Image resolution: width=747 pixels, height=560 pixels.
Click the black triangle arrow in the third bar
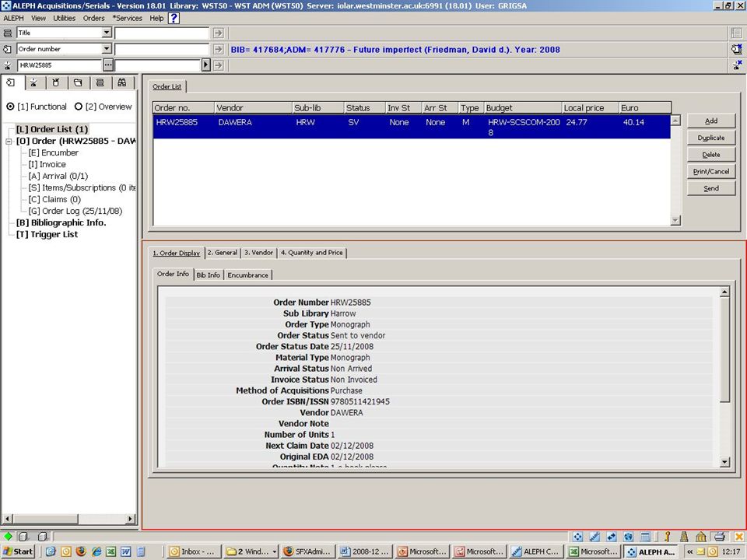pyautogui.click(x=205, y=65)
